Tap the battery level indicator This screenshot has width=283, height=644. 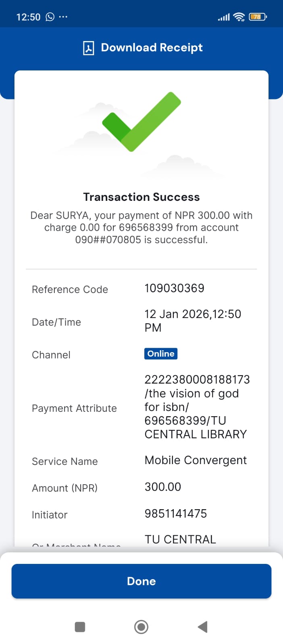tap(257, 17)
